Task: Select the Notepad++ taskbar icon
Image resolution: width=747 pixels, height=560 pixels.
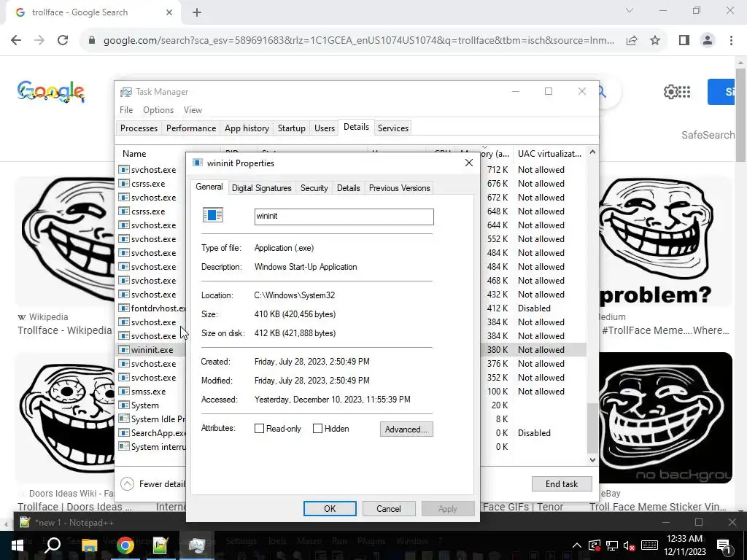Action: (160, 545)
